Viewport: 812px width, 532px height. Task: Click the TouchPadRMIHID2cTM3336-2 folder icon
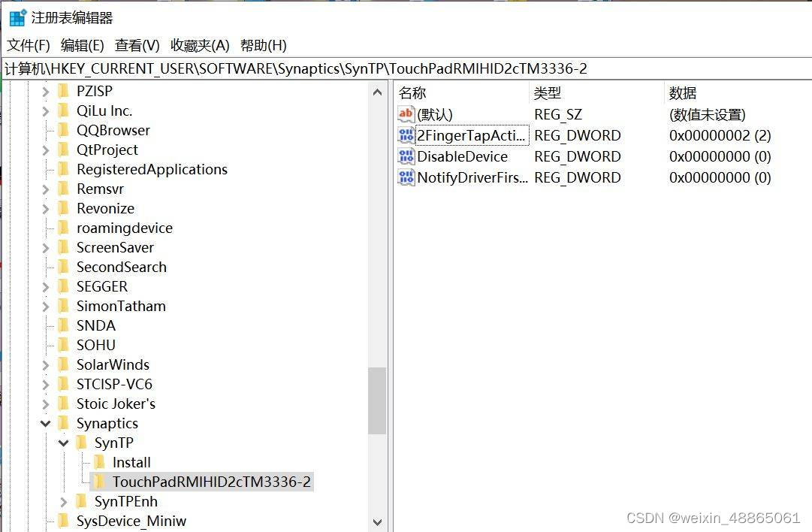100,482
